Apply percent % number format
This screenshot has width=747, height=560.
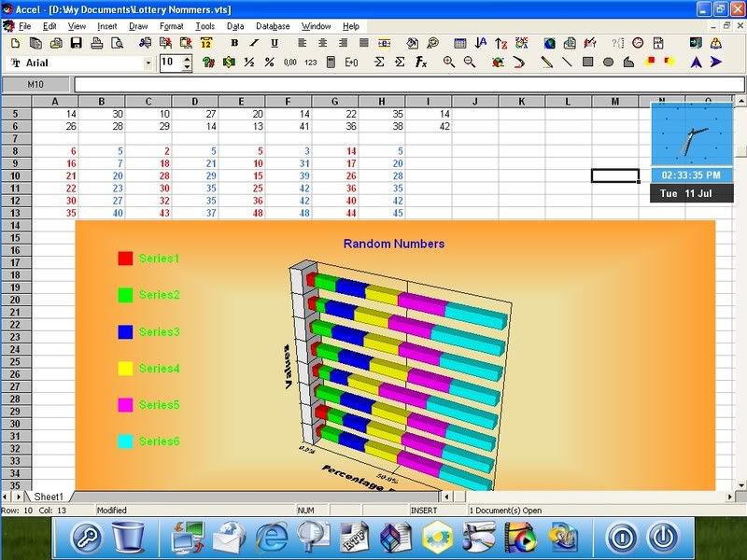(269, 62)
